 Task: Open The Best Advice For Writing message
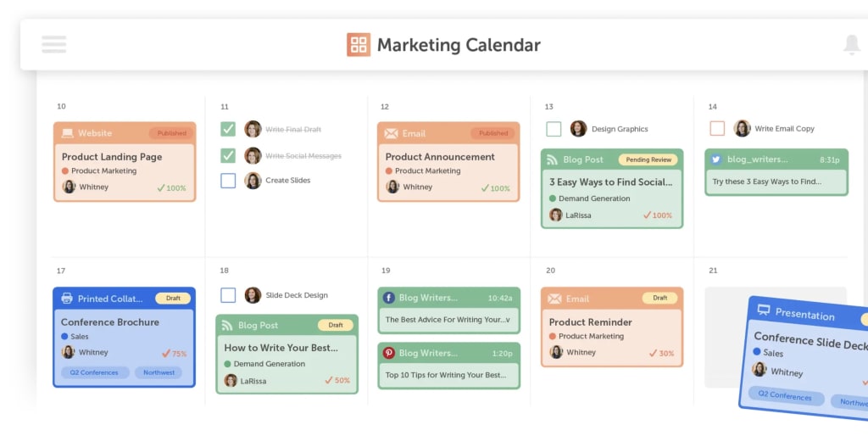point(448,320)
